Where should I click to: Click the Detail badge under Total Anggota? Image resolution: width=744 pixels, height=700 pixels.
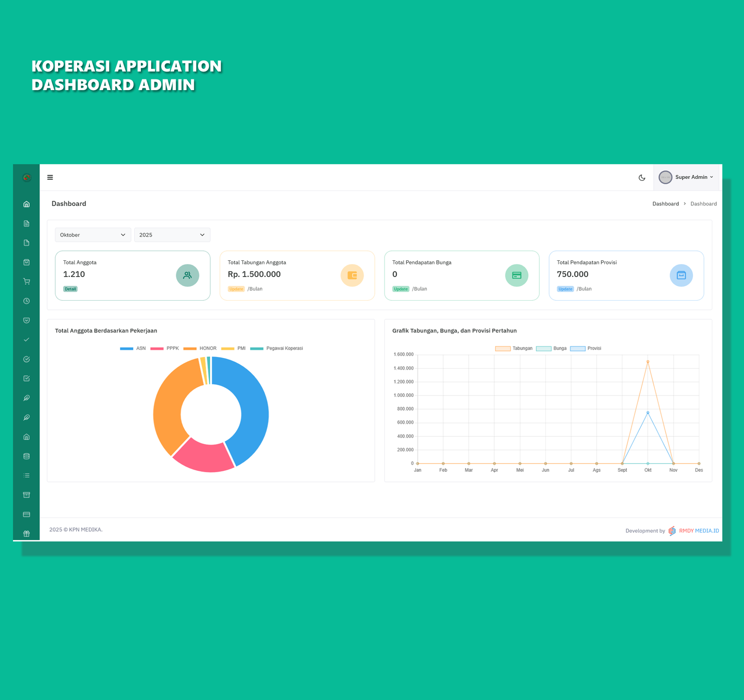70,289
